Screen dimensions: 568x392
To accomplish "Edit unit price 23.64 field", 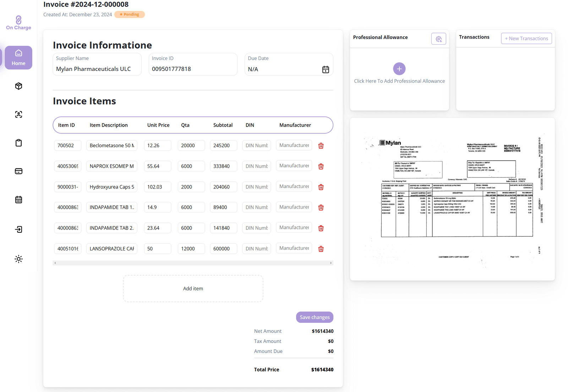I will pos(158,228).
